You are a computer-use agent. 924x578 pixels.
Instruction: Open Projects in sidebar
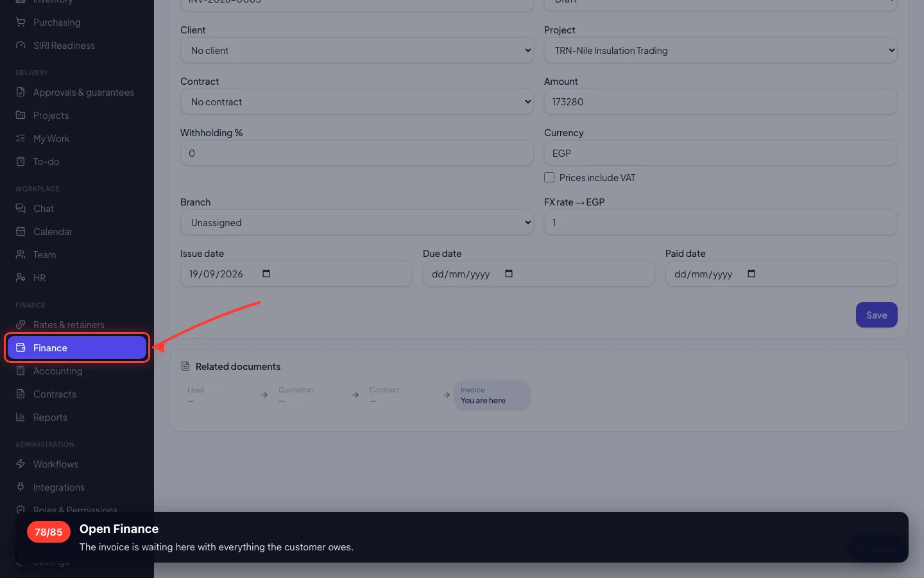coord(77,116)
